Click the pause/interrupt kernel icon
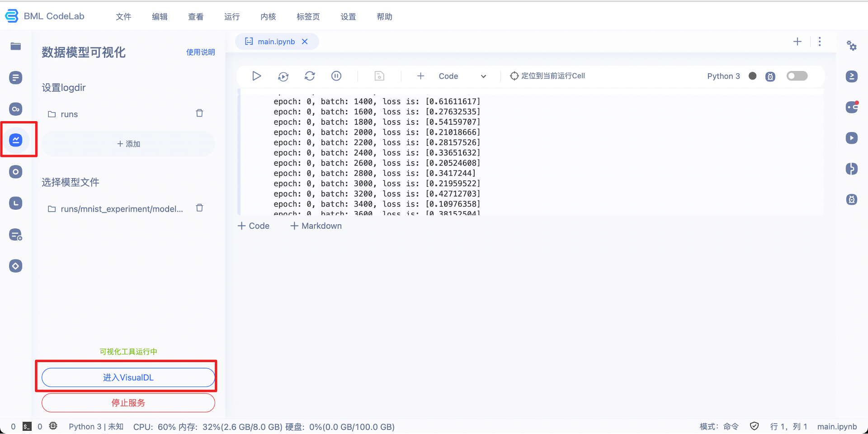Screen dimensions: 868x434 point(336,76)
